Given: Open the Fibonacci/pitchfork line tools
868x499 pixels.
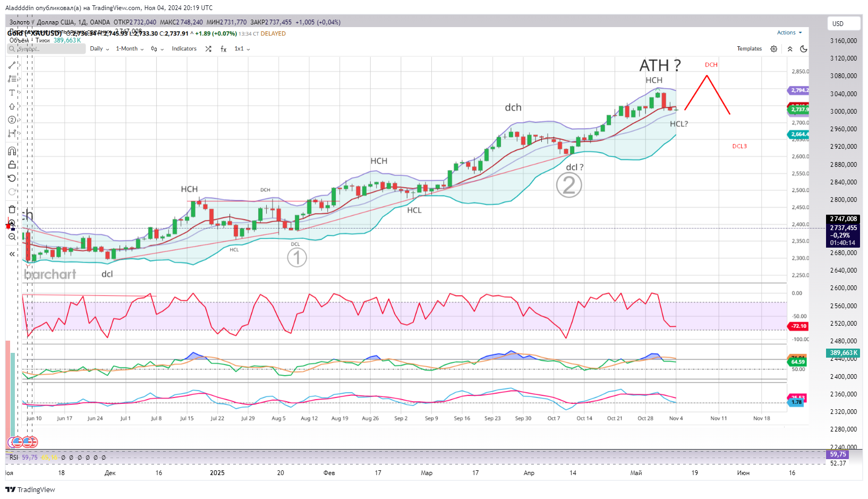Looking at the screenshot, I should click(x=12, y=79).
